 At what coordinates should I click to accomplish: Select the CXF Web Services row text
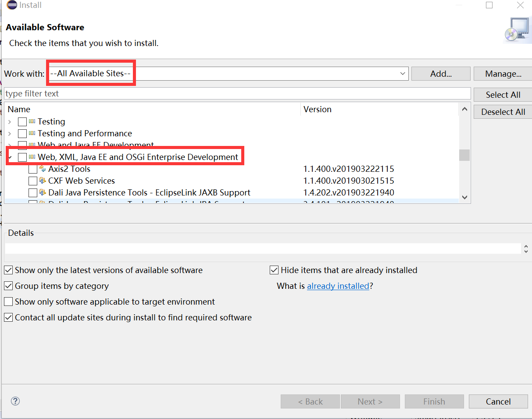[82, 181]
